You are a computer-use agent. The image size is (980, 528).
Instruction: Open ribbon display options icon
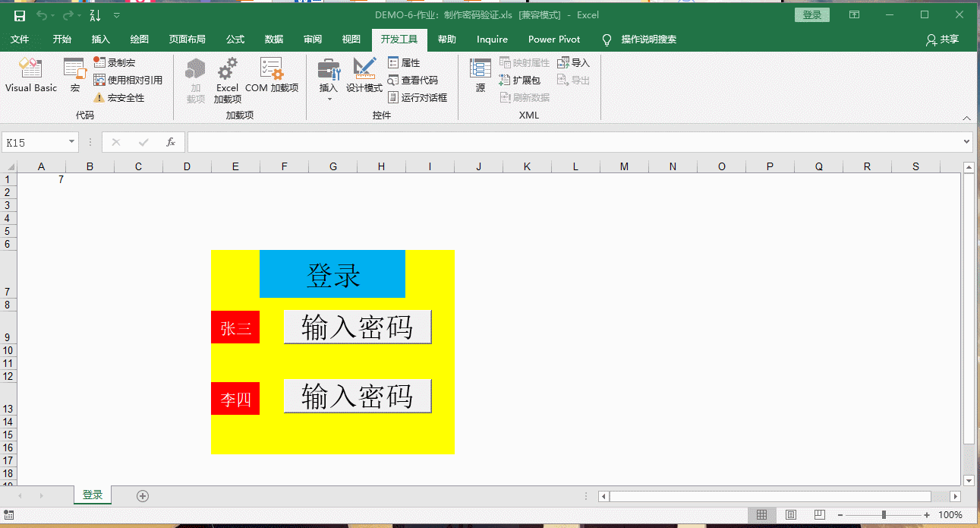click(854, 15)
